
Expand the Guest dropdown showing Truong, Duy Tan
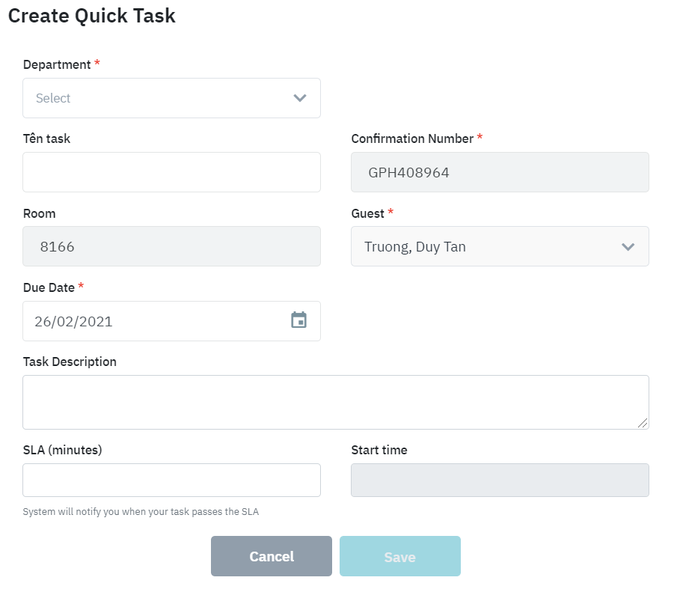pos(499,247)
